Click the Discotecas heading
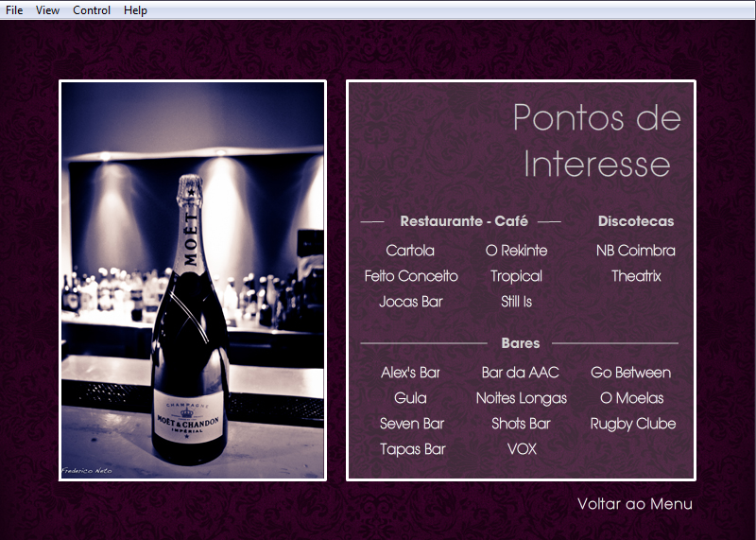The width and height of the screenshot is (756, 540). tap(636, 221)
